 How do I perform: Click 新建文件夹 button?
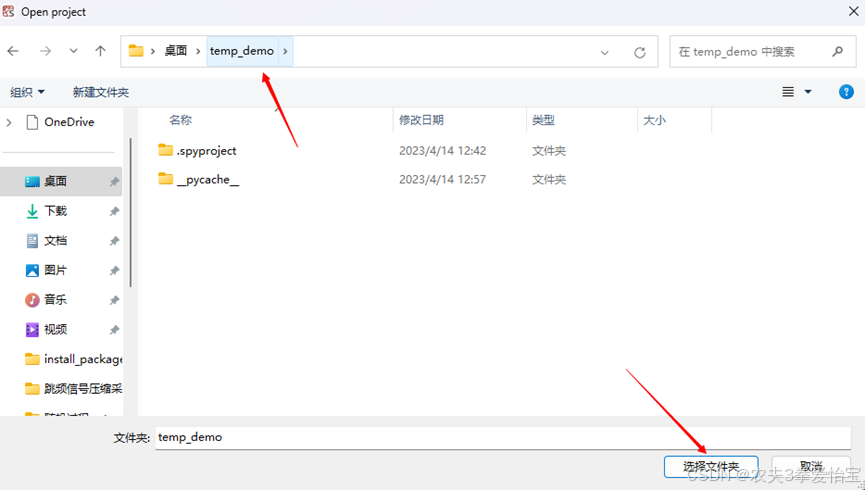[x=101, y=92]
